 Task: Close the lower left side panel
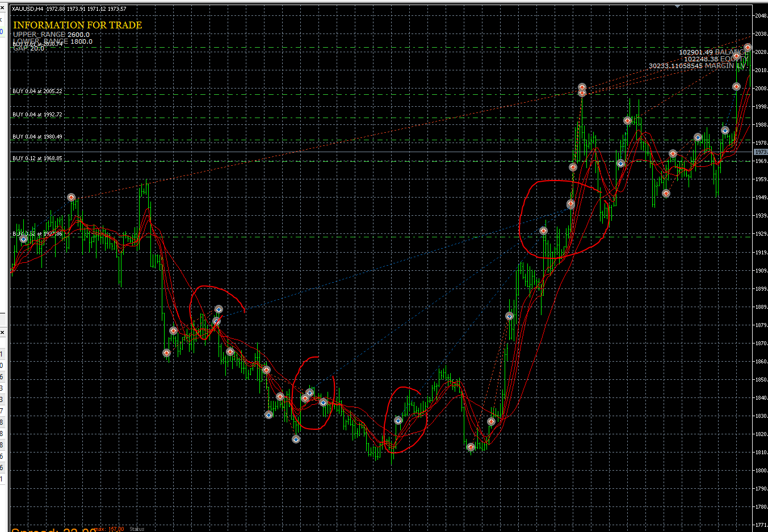click(x=2, y=332)
